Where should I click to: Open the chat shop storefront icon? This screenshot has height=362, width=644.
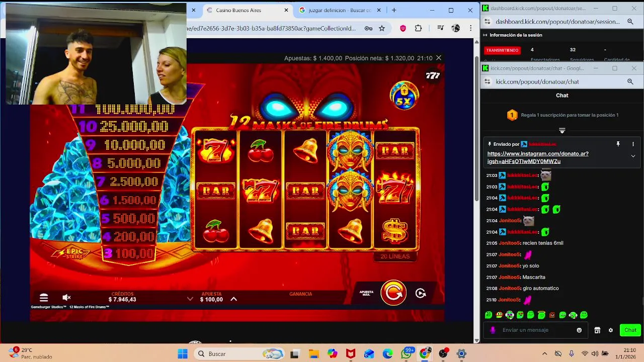597,330
